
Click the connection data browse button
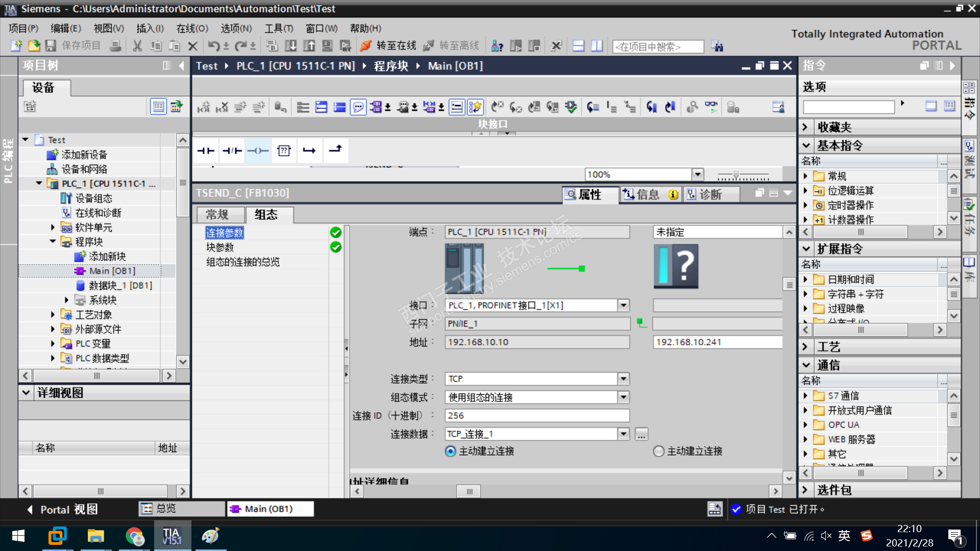click(x=642, y=434)
